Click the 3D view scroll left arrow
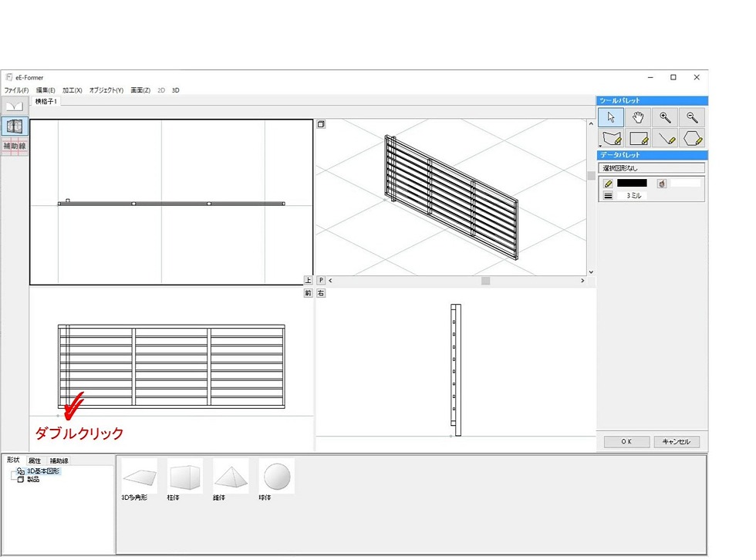 point(330,281)
